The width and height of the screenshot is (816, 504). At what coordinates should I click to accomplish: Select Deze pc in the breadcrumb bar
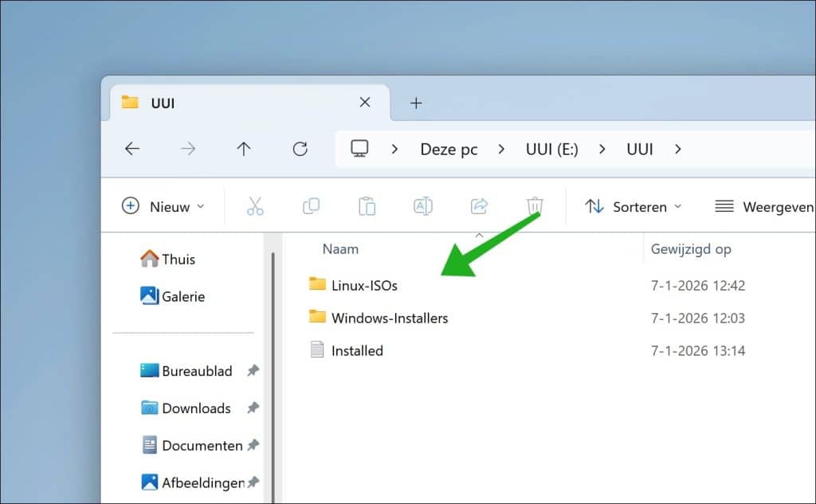(x=449, y=149)
